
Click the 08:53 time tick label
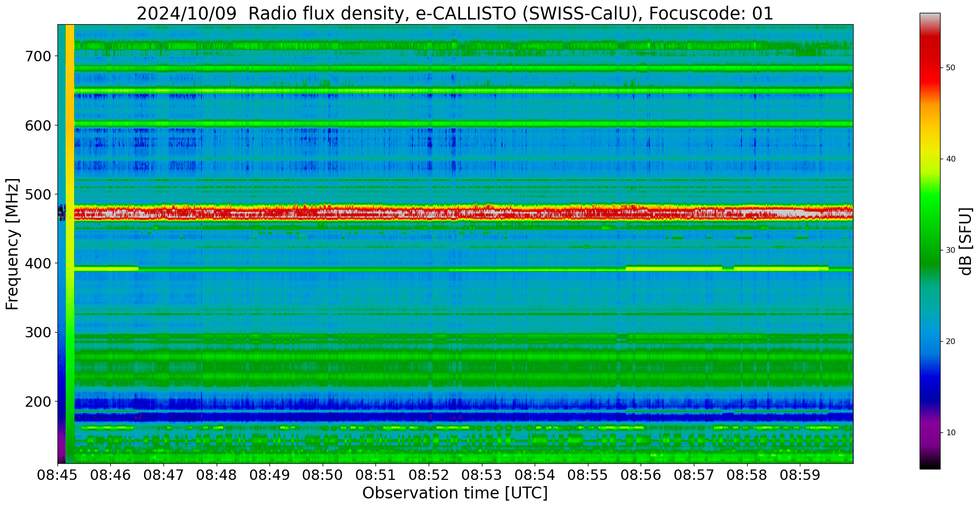[482, 476]
